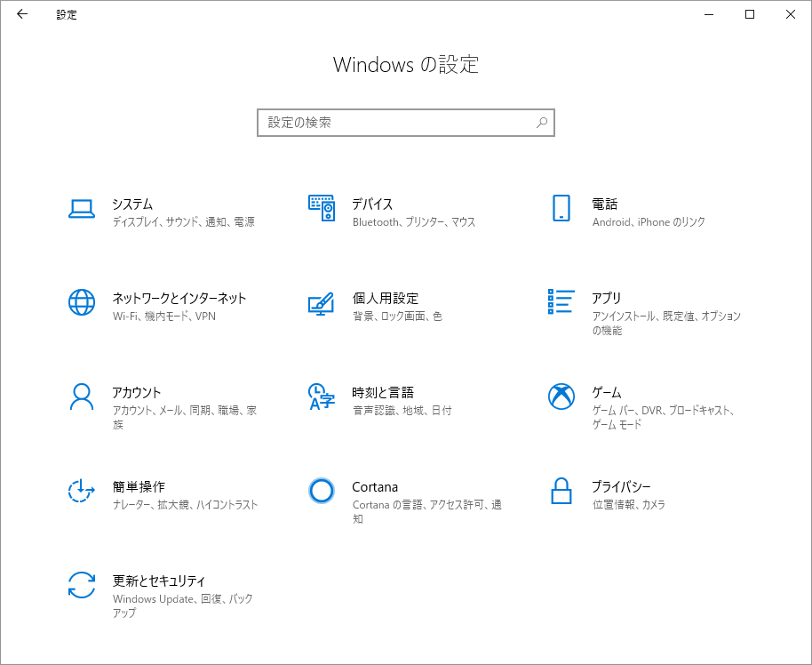This screenshot has height=665, width=812.
Task: Click the back arrow in title bar
Action: pyautogui.click(x=21, y=14)
